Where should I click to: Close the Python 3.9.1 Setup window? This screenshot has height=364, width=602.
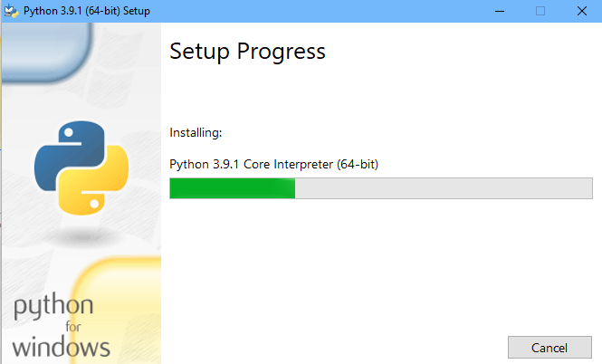[x=582, y=11]
